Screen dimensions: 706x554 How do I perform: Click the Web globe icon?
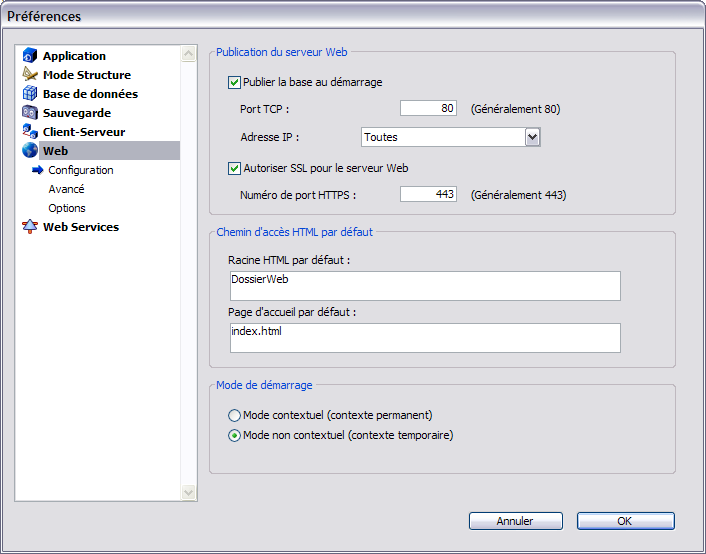pos(30,151)
